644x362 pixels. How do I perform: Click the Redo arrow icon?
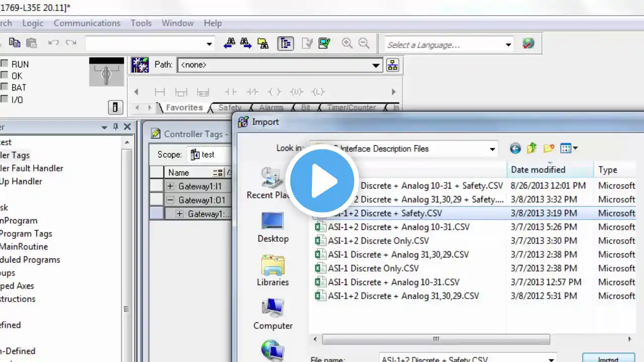71,43
